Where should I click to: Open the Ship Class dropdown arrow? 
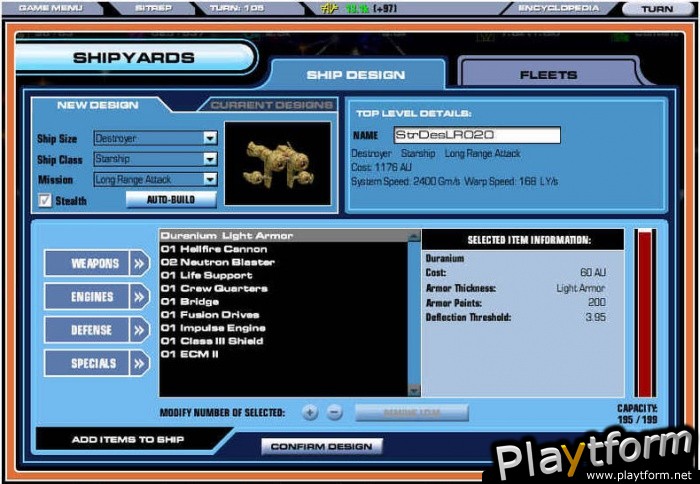pyautogui.click(x=210, y=159)
